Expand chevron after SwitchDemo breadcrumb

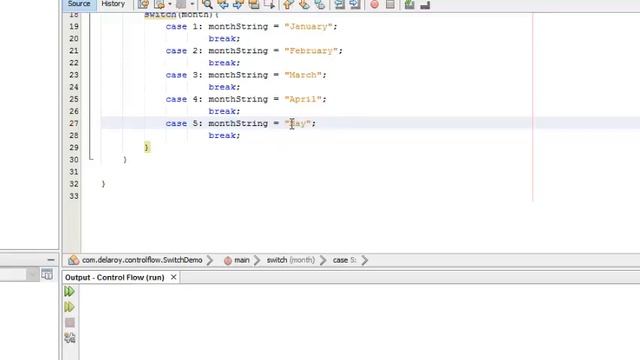[210, 260]
